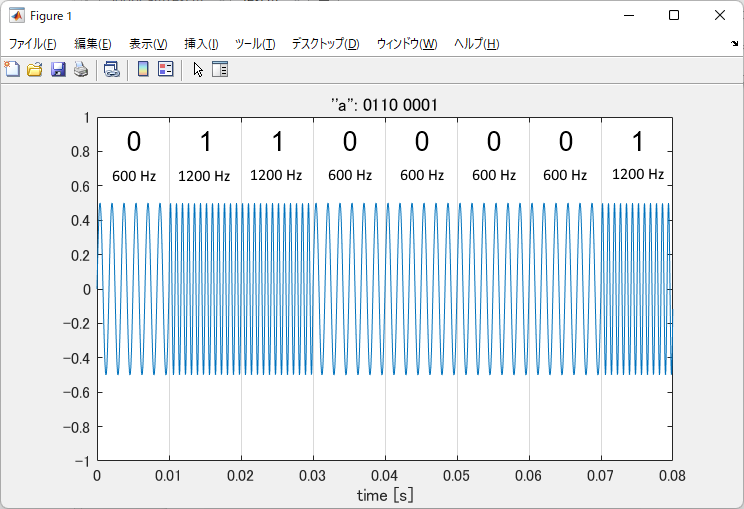Click the x-axis tick label 0.03

coord(312,476)
